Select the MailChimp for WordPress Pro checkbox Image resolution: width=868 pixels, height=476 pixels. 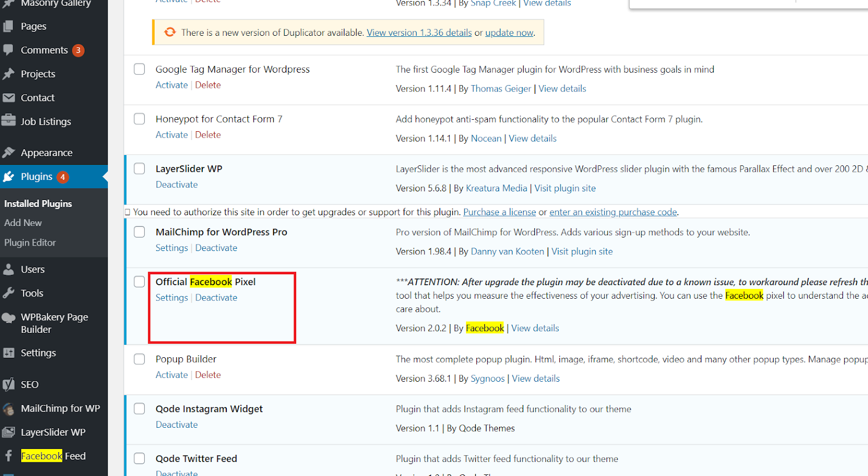pyautogui.click(x=139, y=232)
